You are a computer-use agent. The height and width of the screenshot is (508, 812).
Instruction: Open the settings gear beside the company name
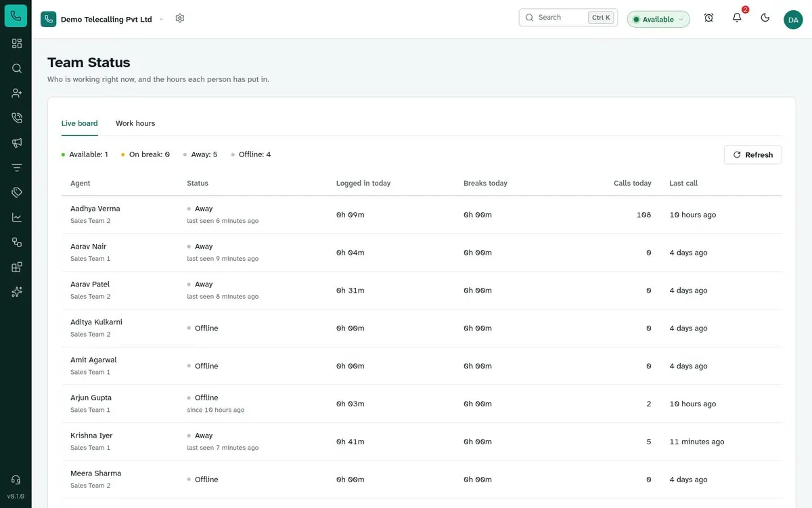(x=180, y=18)
